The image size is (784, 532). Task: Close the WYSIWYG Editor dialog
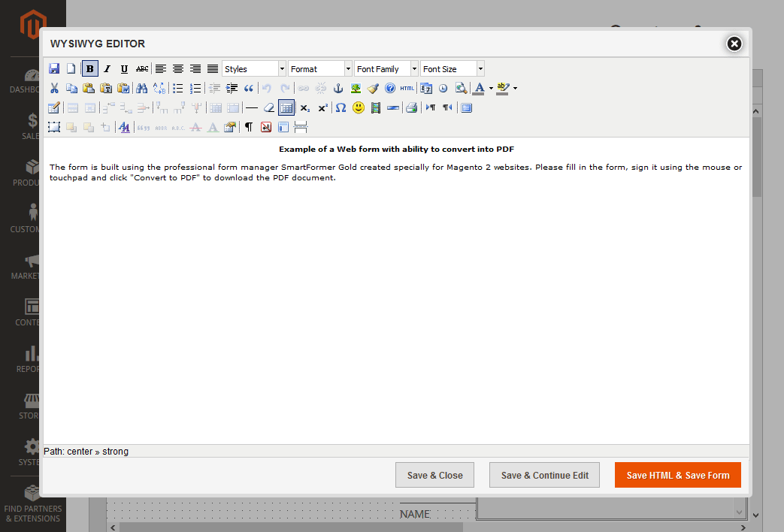tap(734, 44)
